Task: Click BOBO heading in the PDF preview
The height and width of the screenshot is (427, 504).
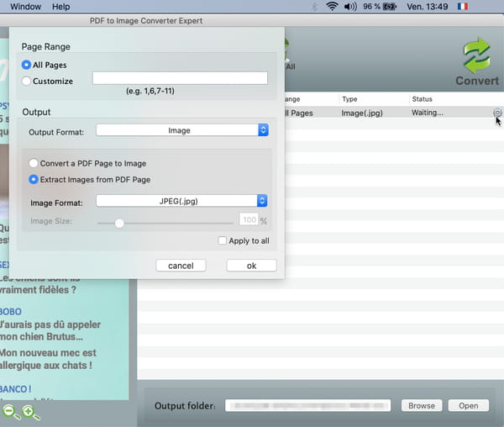Action: coord(11,312)
